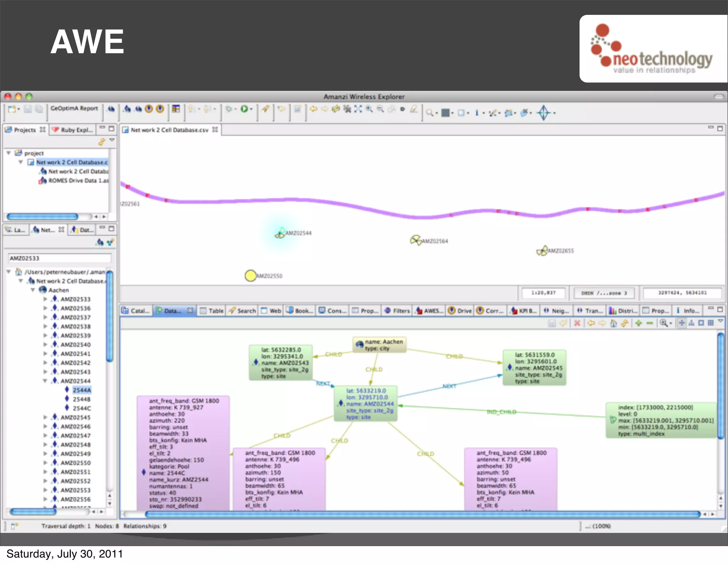Toggle the crosshair layout button in graph toolbar

[x=681, y=323]
